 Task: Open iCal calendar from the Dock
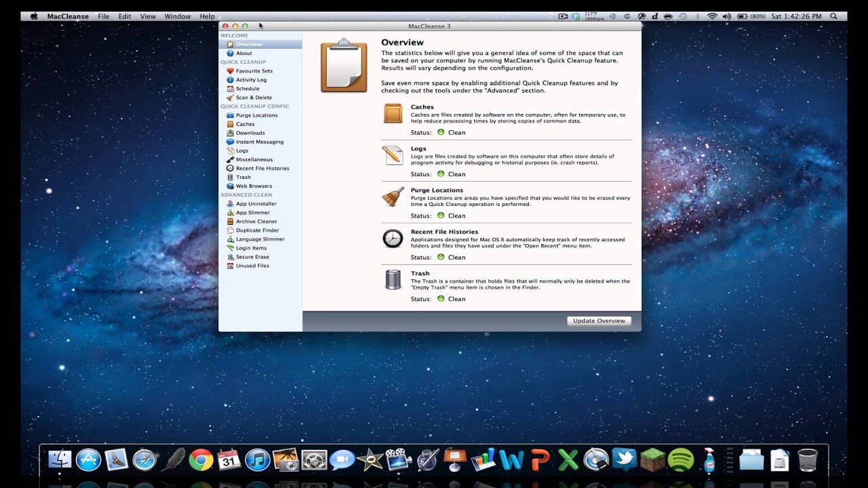tap(229, 460)
